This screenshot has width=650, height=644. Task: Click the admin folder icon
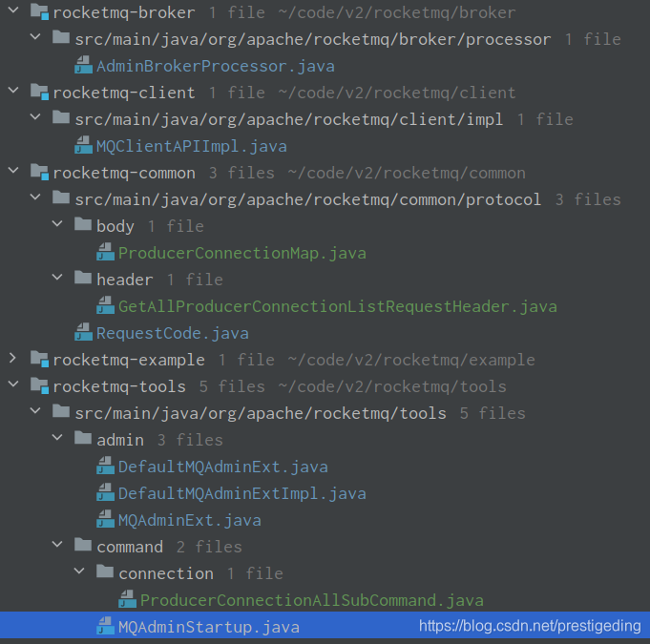coord(83,438)
